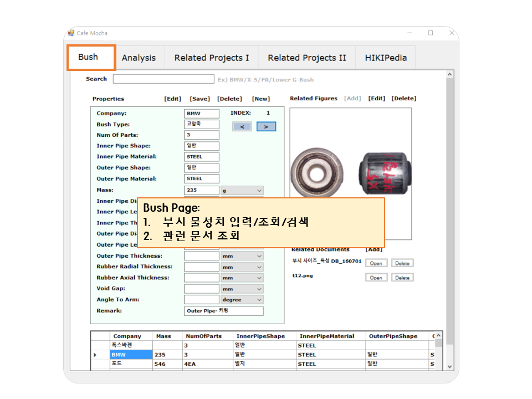Image resolution: width=532 pixels, height=399 pixels.
Task: Click into the Search text box
Action: (163, 79)
